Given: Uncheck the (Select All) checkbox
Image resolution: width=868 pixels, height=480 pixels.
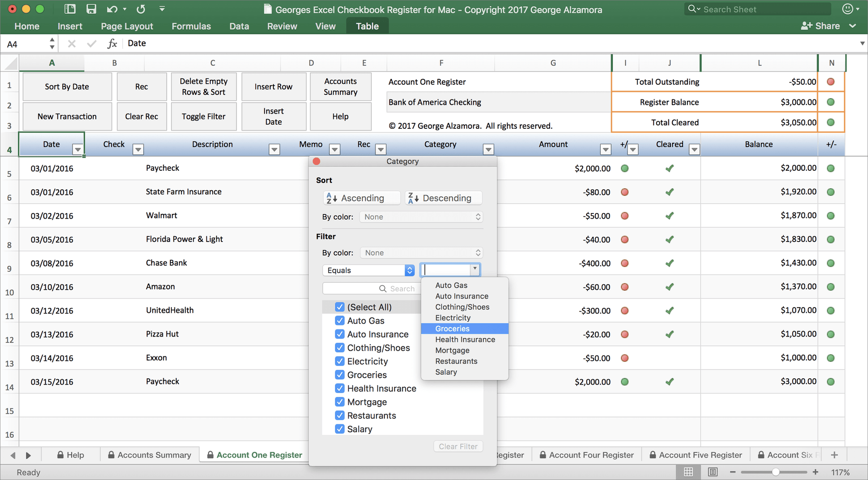Looking at the screenshot, I should tap(340, 307).
